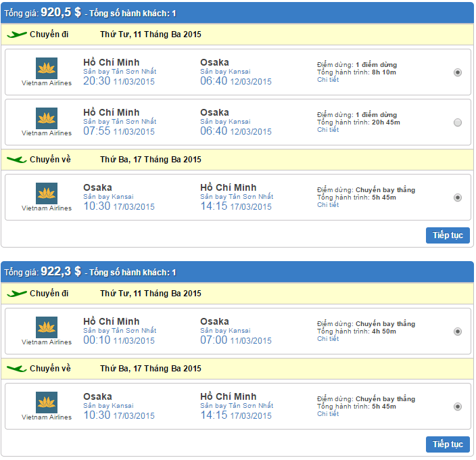
Task: Click Vietnam Airlines logo on the 20:30 flight
Action: tap(47, 68)
